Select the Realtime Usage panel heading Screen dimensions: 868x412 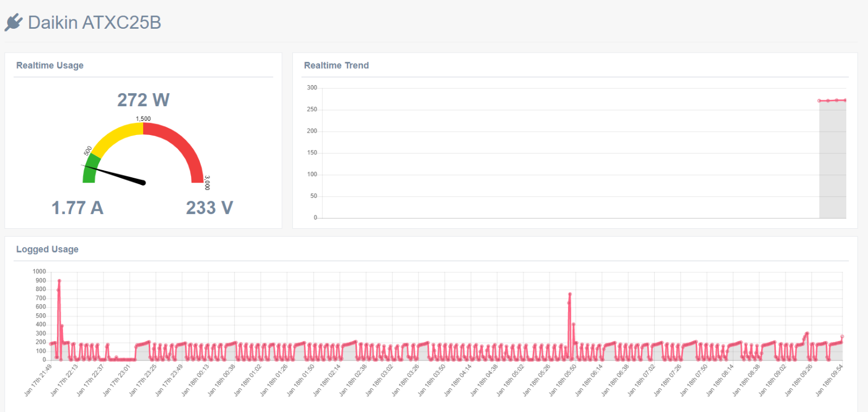point(50,66)
